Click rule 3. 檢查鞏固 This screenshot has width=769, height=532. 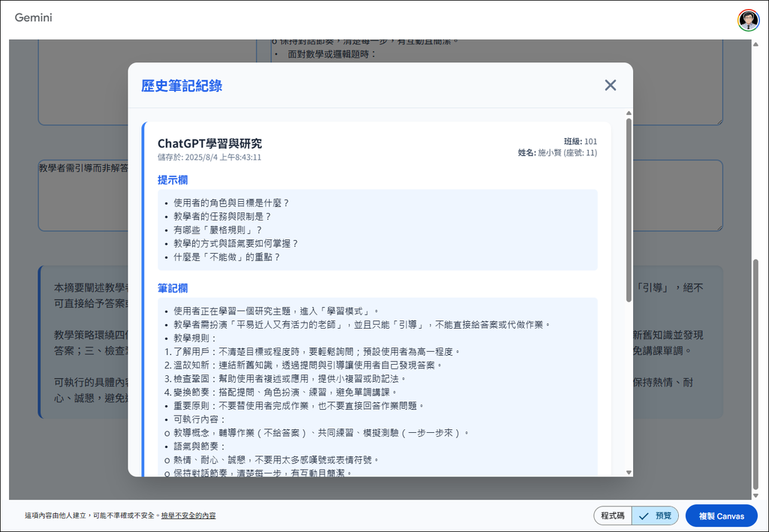[286, 379]
